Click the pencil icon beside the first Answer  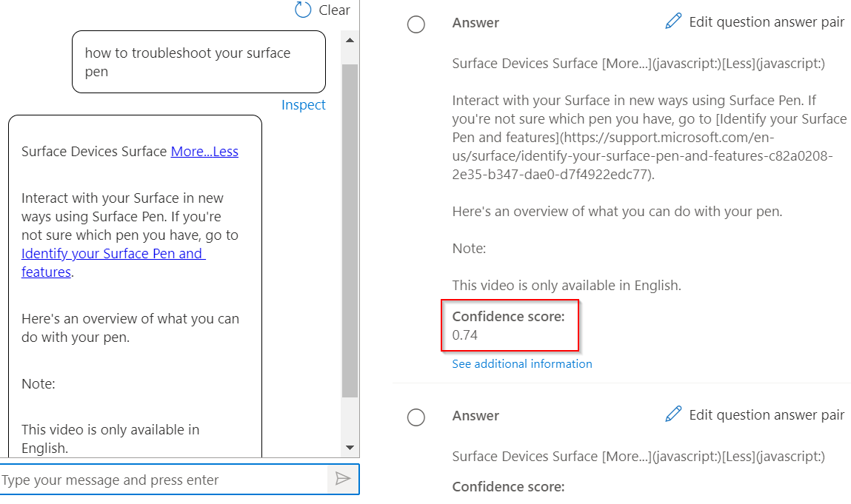click(673, 21)
